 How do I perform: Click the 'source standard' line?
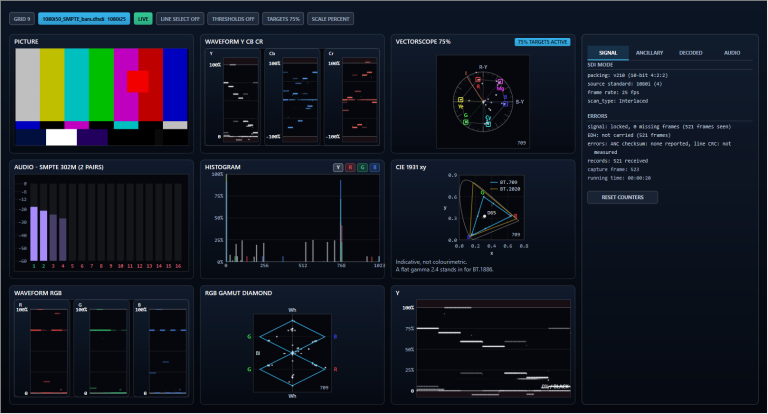tap(624, 84)
